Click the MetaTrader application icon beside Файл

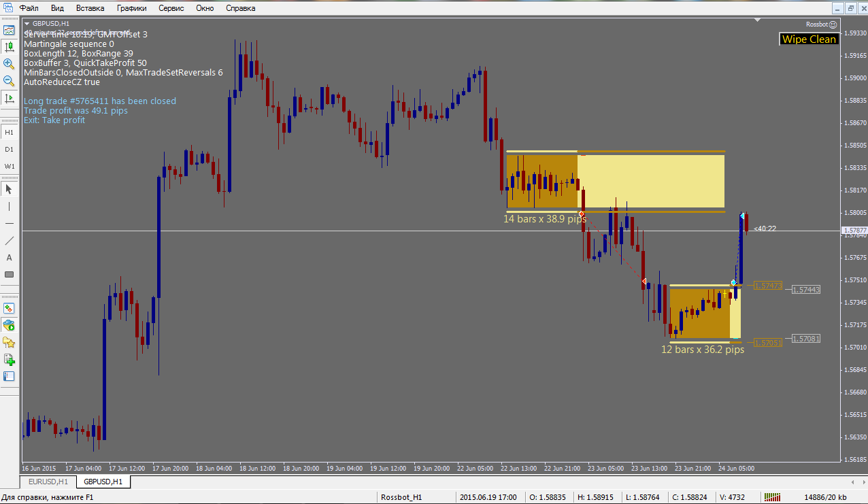(x=7, y=8)
